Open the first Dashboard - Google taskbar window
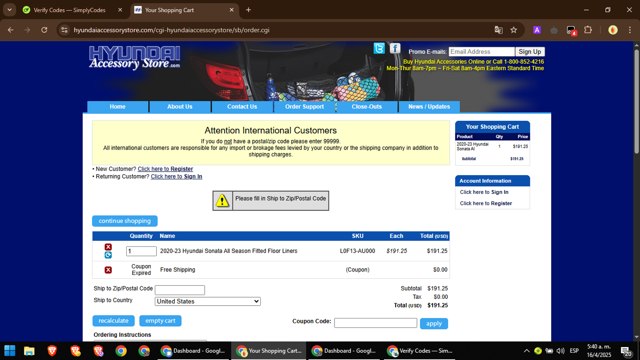The height and width of the screenshot is (360, 640). click(194, 351)
